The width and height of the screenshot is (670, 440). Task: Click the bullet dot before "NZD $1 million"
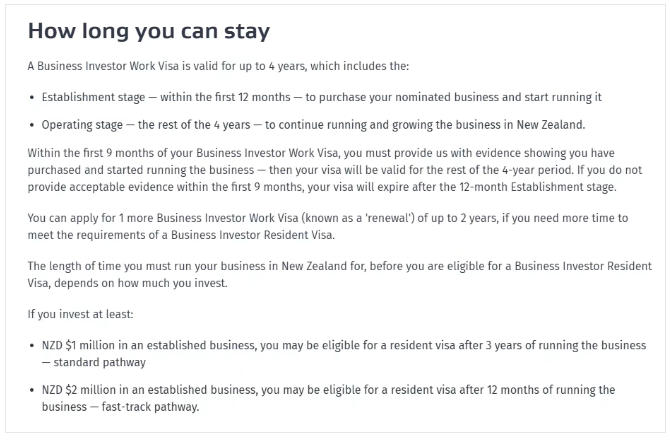tap(33, 345)
